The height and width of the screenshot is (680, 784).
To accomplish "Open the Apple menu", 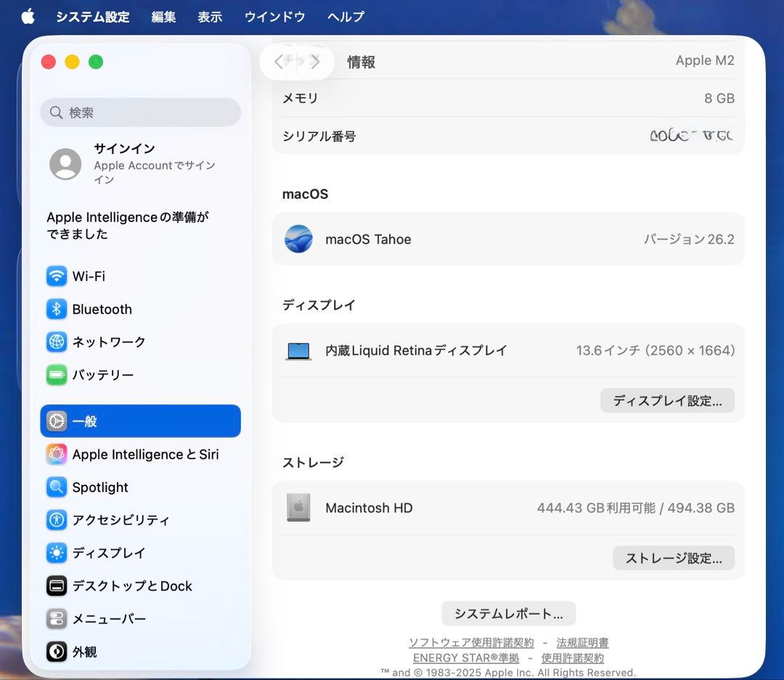I will (x=27, y=16).
